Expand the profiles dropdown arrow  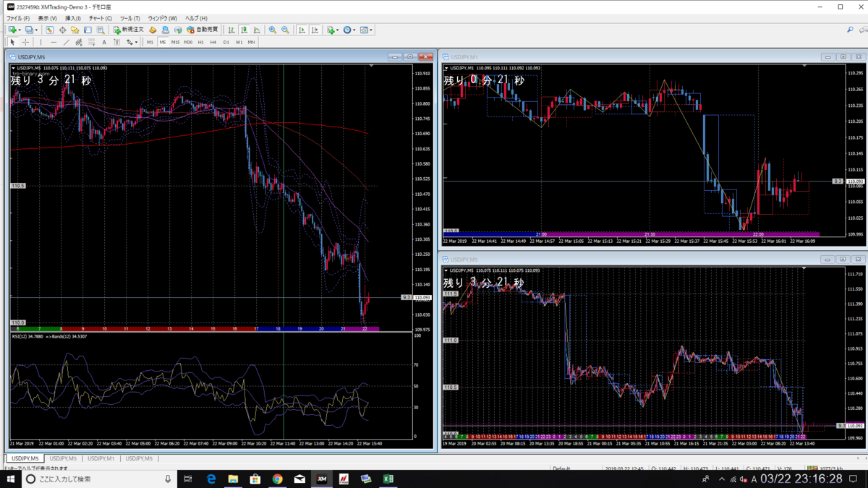click(x=36, y=30)
